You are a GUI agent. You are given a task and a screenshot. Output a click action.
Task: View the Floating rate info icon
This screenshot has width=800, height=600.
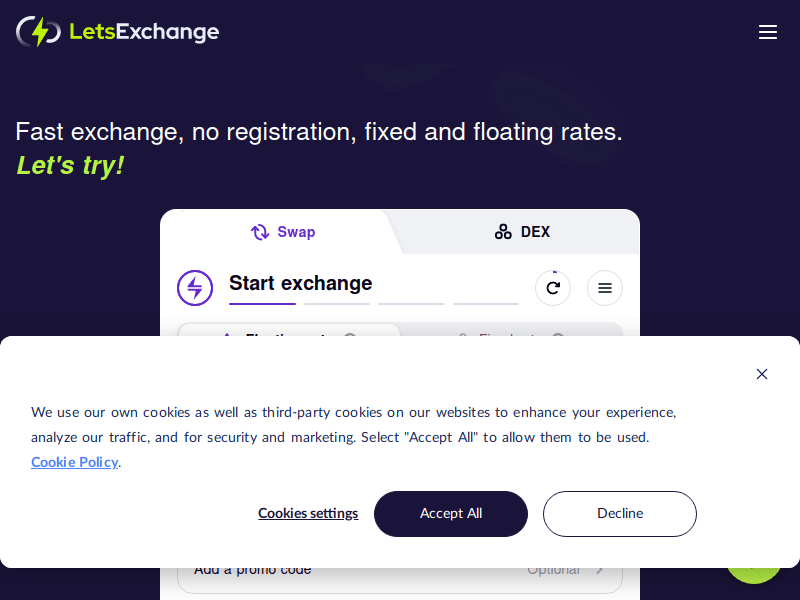tap(349, 338)
